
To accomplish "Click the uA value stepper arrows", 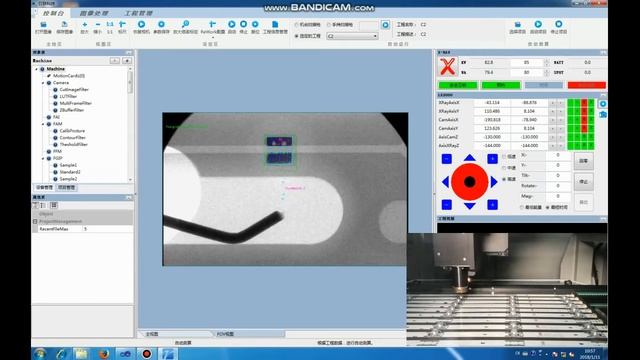I will [547, 72].
